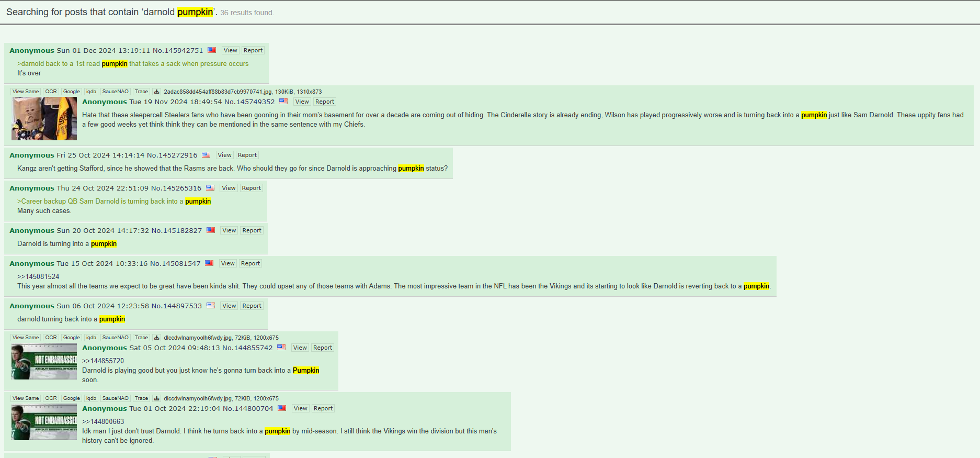
Task: Report post No.144897533
Action: coord(252,306)
